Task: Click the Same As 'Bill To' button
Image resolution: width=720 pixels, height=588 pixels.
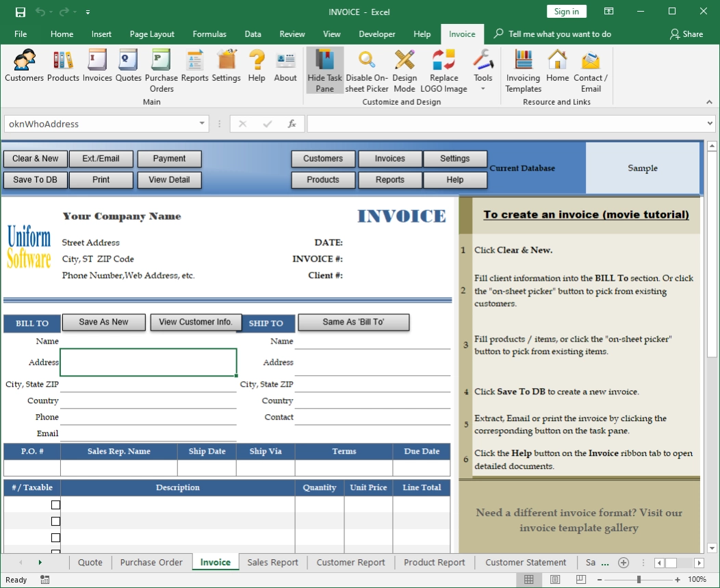Action: click(353, 322)
